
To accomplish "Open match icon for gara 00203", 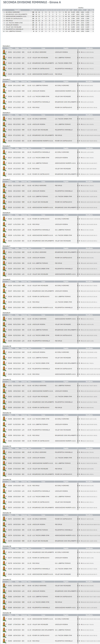I will coord(4,63).
